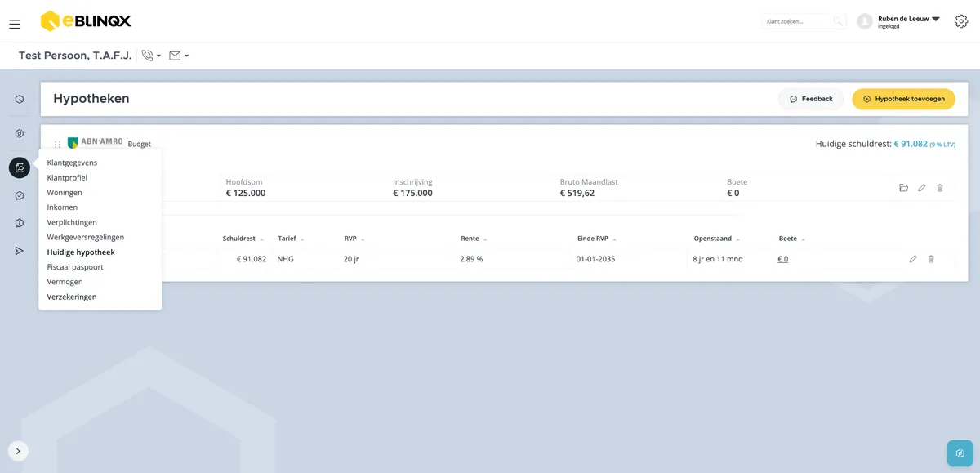Open the hamburger menu
The height and width of the screenshot is (473, 980).
click(15, 25)
